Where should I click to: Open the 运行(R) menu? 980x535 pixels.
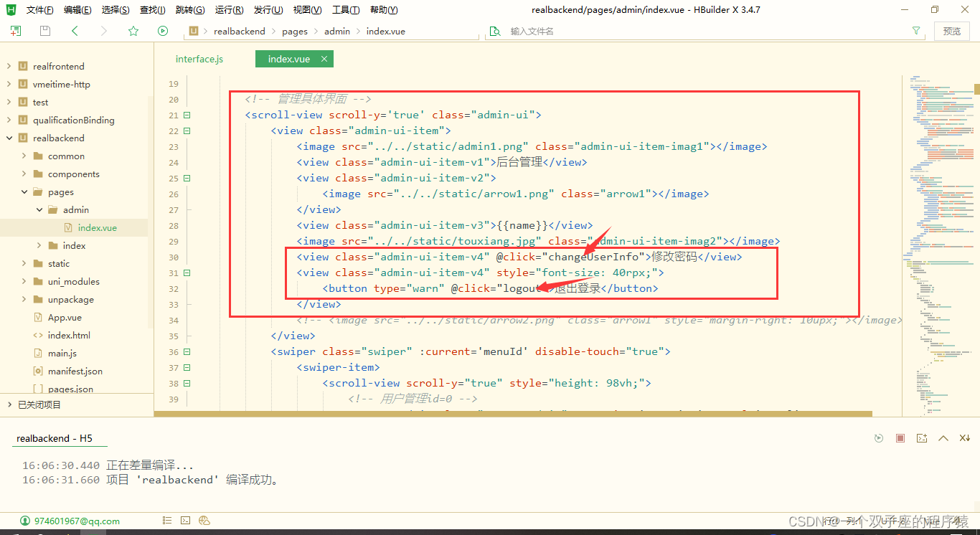pyautogui.click(x=230, y=10)
